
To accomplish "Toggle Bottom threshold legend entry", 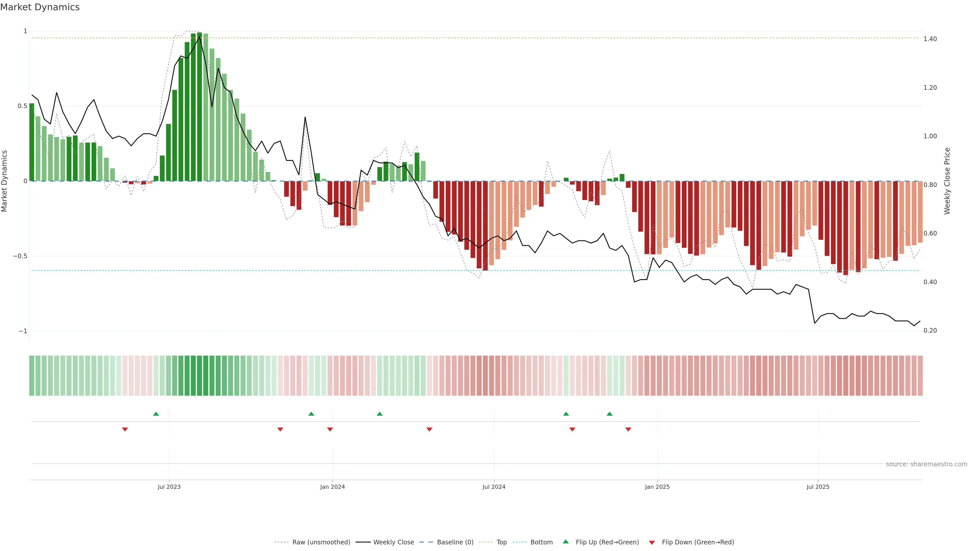I will pyautogui.click(x=541, y=542).
